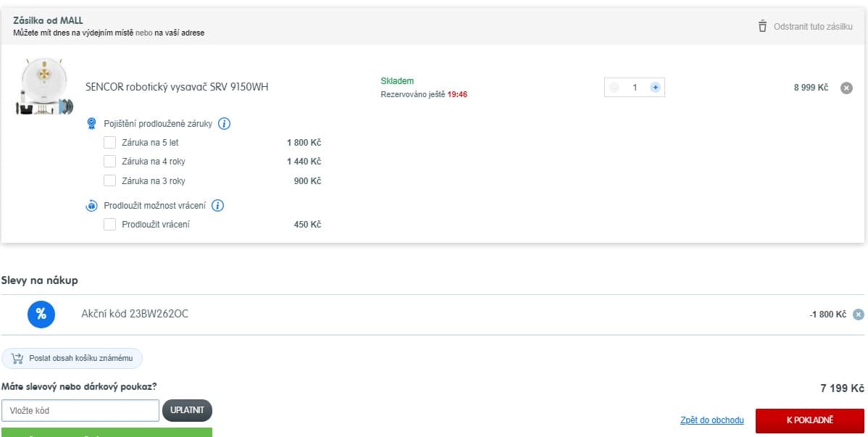
Task: Proceed to checkout via K POKLADNĚ
Action: point(809,420)
